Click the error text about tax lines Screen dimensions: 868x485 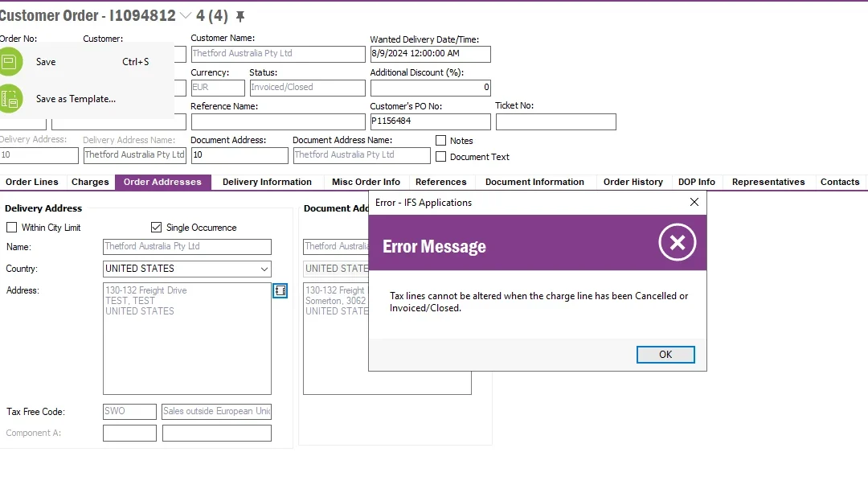[538, 302]
